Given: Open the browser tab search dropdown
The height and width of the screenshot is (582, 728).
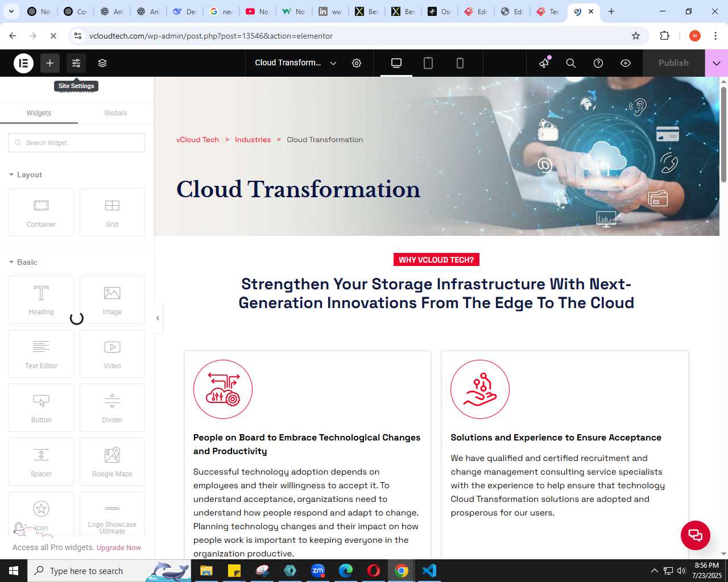Looking at the screenshot, I should (x=11, y=11).
